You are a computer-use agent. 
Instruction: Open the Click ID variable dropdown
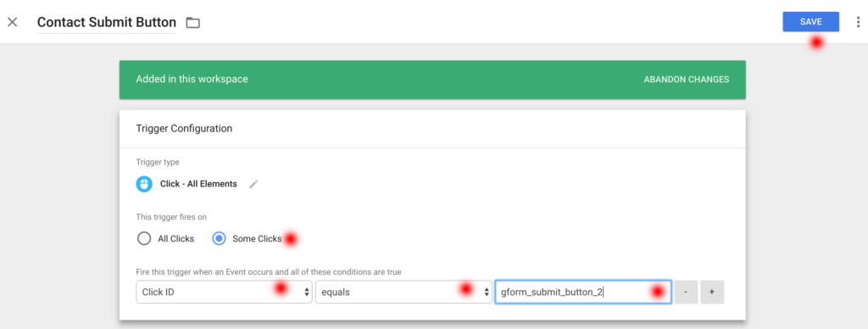tap(224, 292)
